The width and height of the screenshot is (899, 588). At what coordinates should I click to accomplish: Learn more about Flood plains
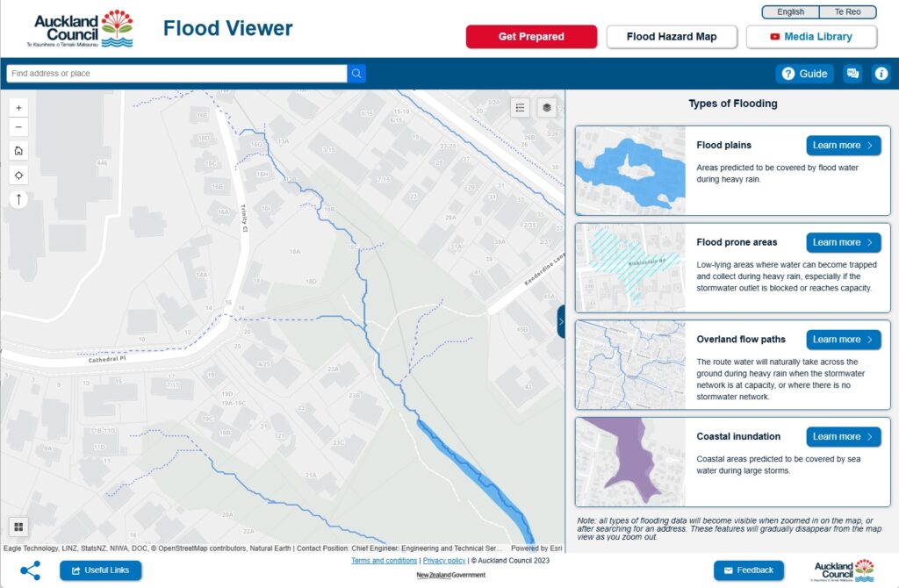coord(843,146)
